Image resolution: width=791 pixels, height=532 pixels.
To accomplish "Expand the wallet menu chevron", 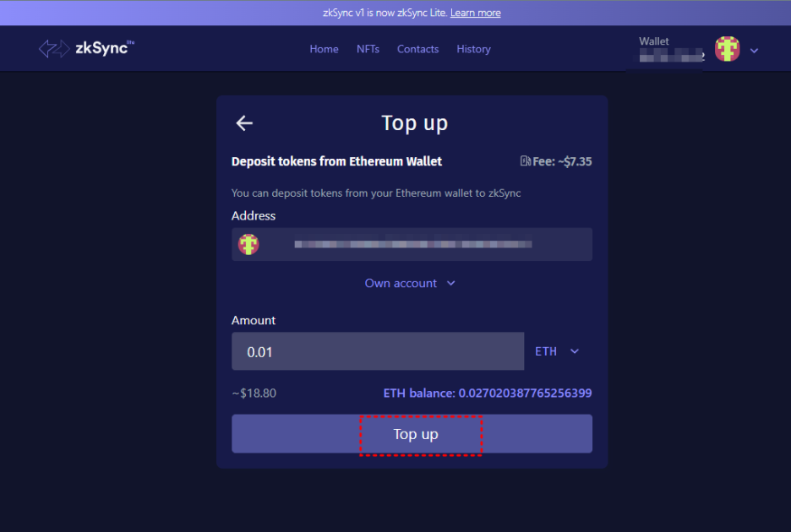I will (x=754, y=51).
